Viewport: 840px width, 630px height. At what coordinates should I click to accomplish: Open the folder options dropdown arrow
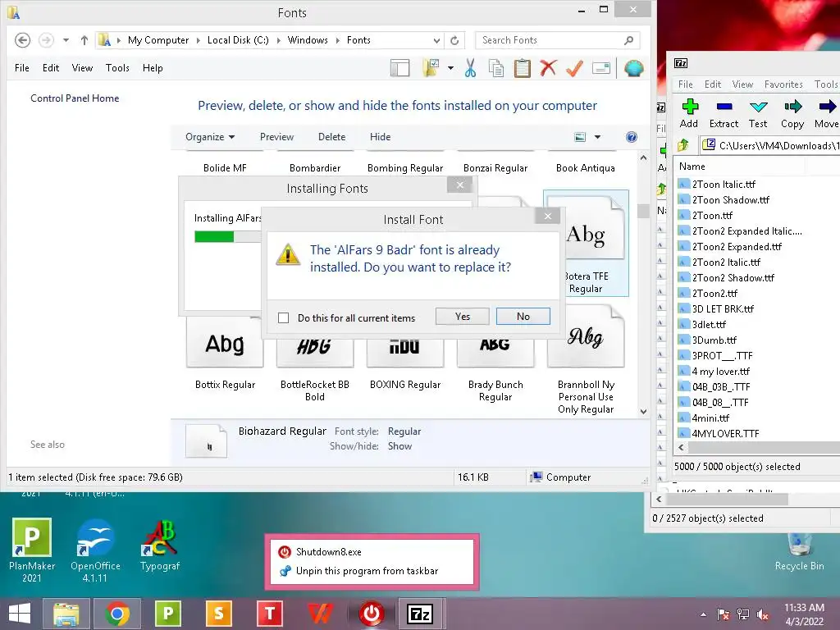tap(450, 68)
